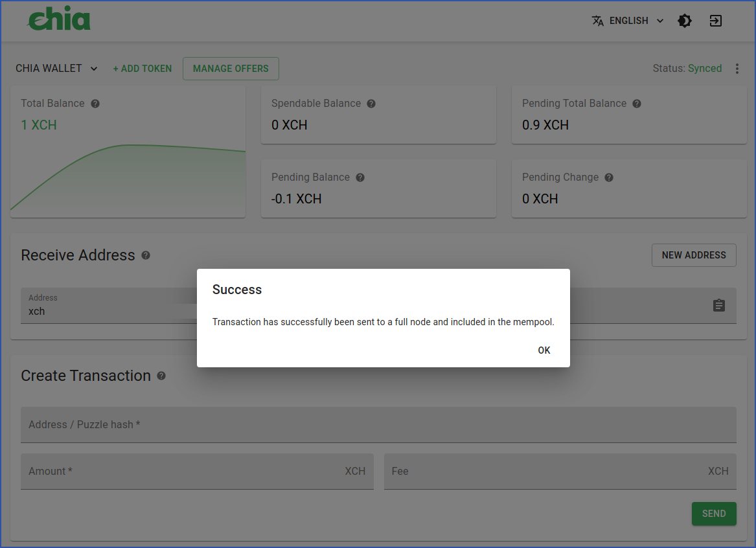The image size is (756, 548).
Task: Focus the Fee field
Action: (560, 472)
